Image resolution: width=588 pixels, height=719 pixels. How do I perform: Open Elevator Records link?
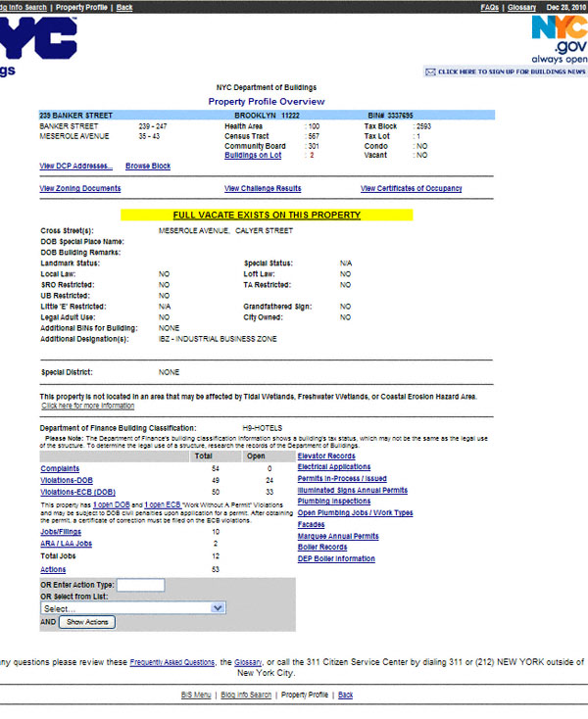[326, 456]
